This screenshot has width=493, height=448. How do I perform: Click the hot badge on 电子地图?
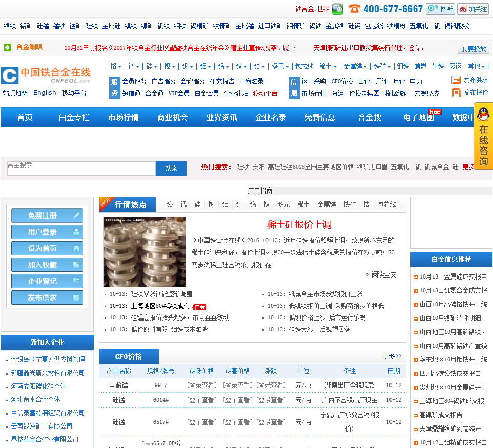point(435,112)
